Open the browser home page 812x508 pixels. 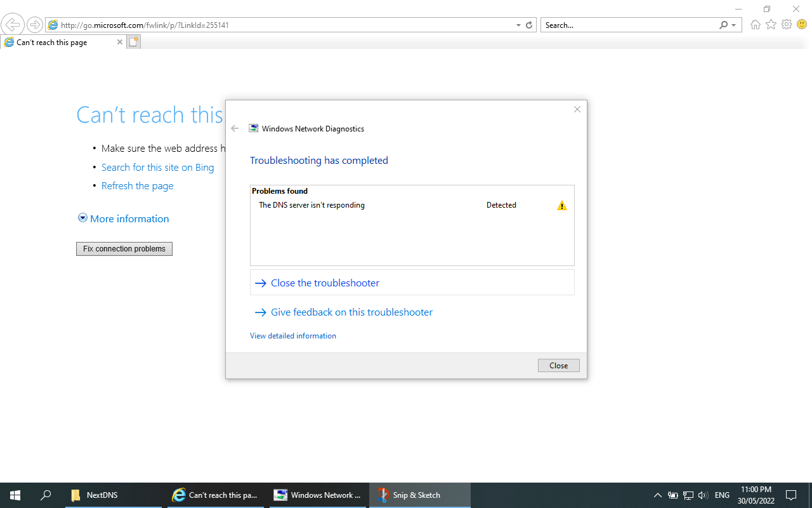[755, 24]
